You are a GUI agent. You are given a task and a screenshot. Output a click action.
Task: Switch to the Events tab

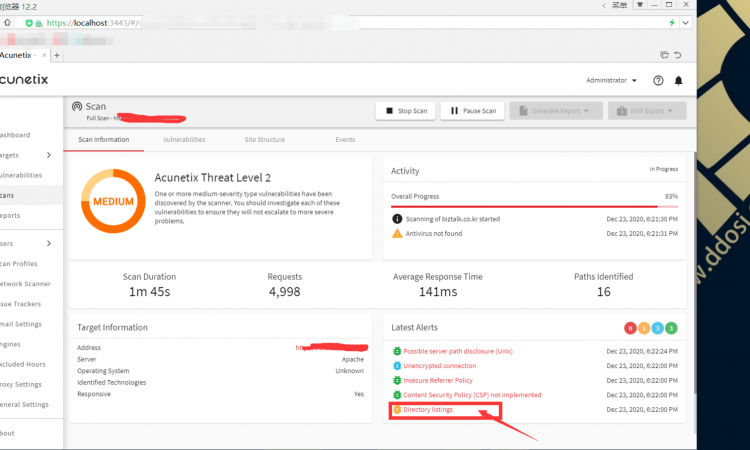[x=345, y=140]
